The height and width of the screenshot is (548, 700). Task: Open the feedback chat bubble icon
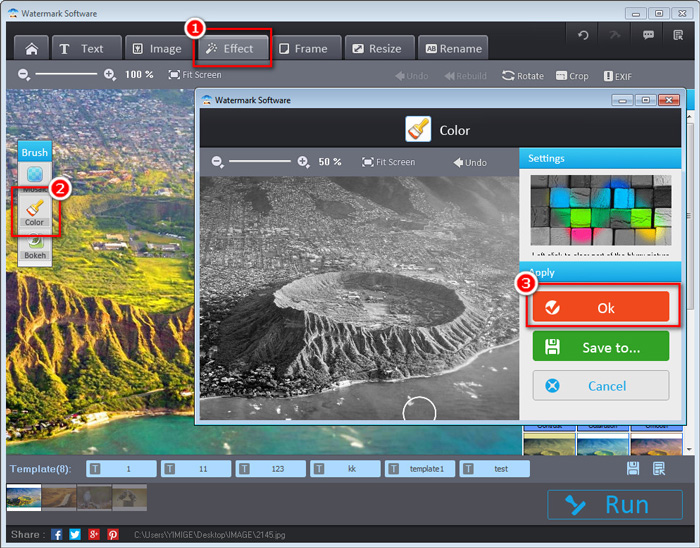(648, 35)
